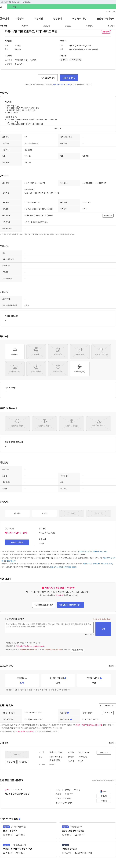This screenshot has width=116, height=868.
Task: Click the info icon beside 구인인증번호
Action: click(71, 719)
